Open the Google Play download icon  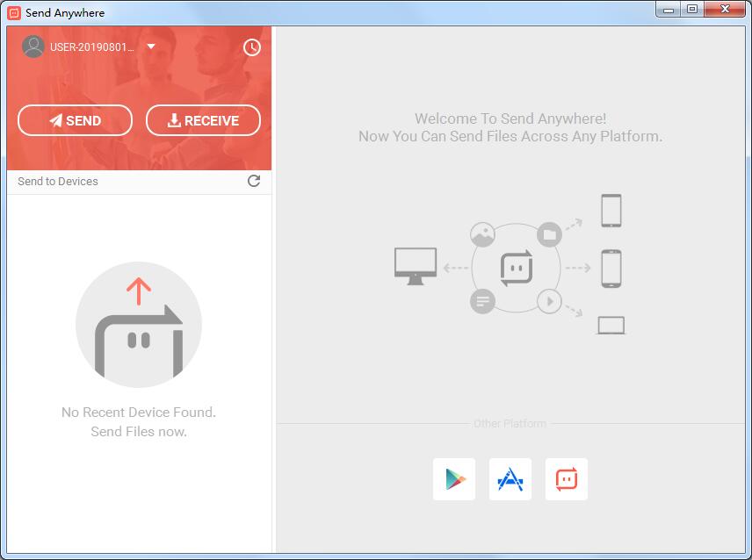point(453,478)
